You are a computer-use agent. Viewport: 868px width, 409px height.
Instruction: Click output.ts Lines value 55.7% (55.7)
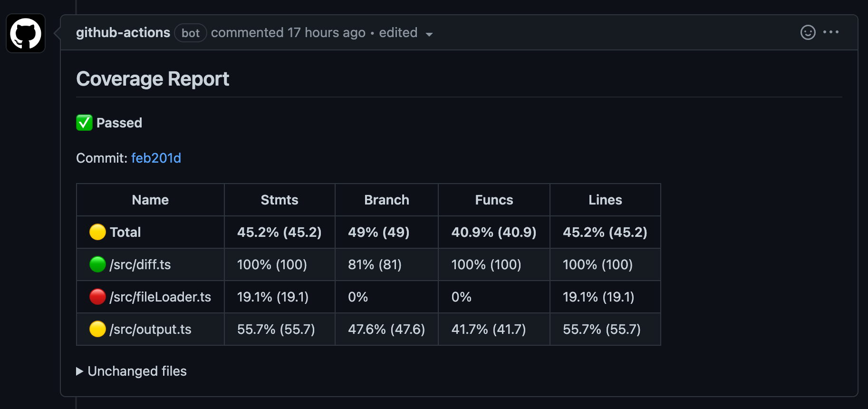click(602, 329)
